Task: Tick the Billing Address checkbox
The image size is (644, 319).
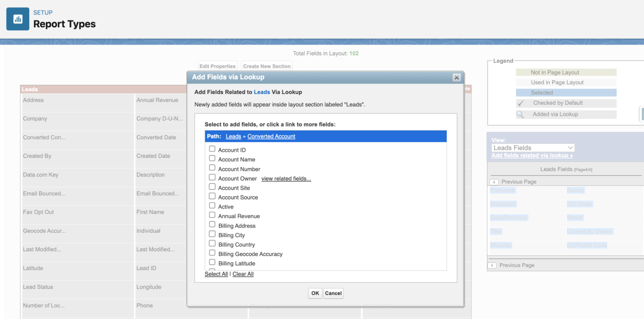Action: click(212, 224)
